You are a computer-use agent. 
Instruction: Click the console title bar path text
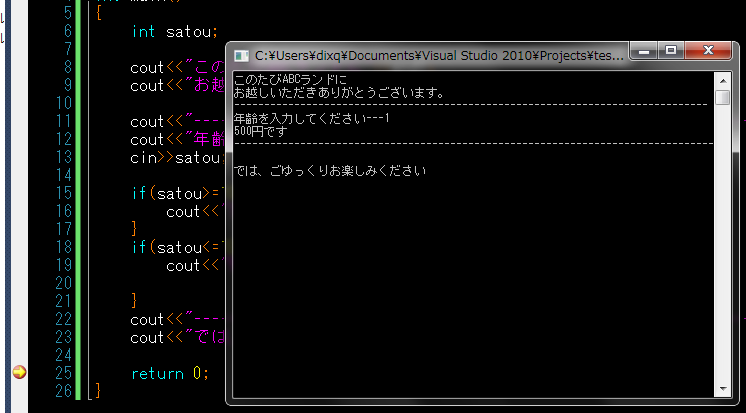click(x=439, y=56)
